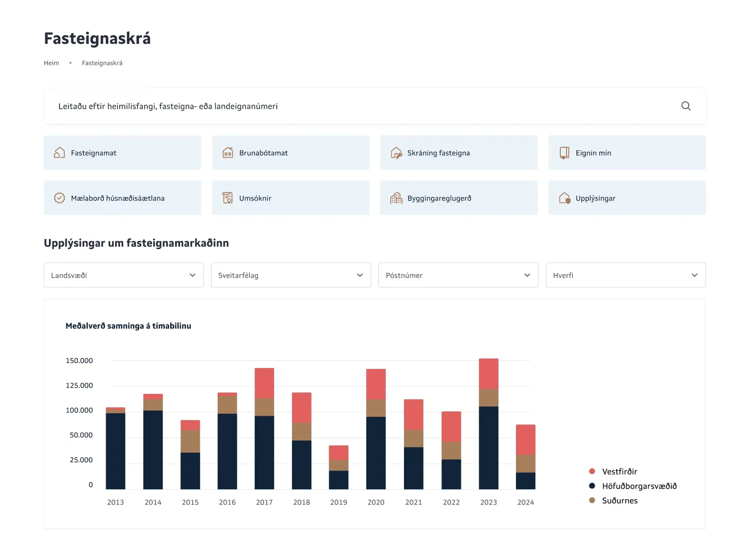Click the 2024 x-axis label

click(x=525, y=502)
